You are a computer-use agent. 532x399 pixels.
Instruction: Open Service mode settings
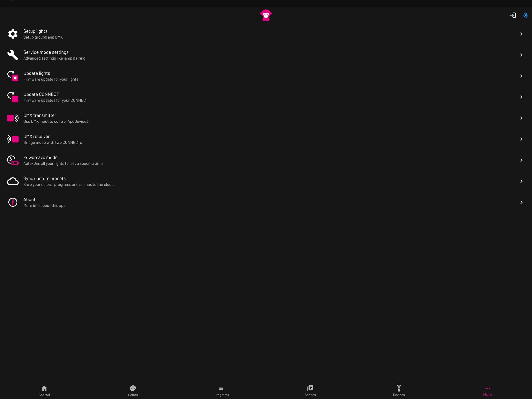click(266, 55)
